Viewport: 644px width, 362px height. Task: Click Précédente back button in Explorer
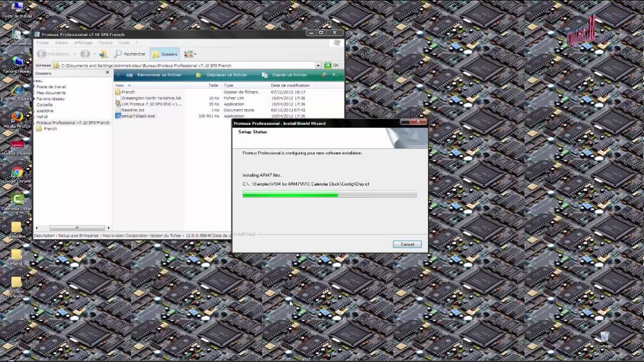coord(53,54)
